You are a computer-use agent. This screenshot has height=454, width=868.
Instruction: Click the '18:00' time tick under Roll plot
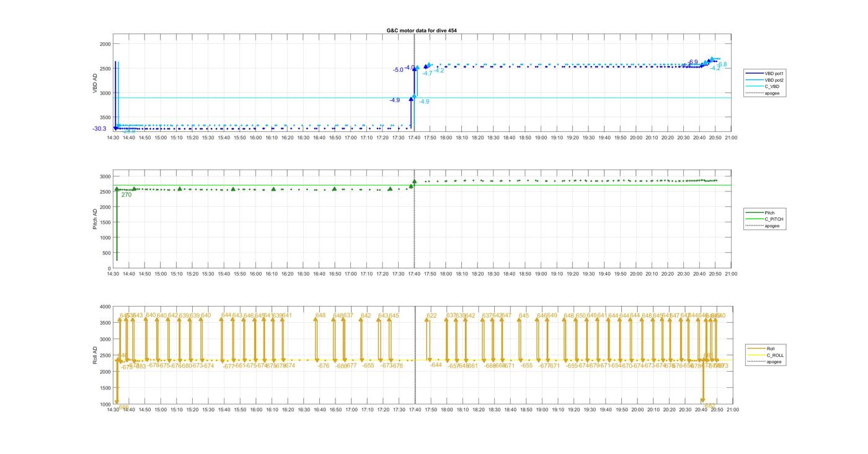[x=446, y=409]
